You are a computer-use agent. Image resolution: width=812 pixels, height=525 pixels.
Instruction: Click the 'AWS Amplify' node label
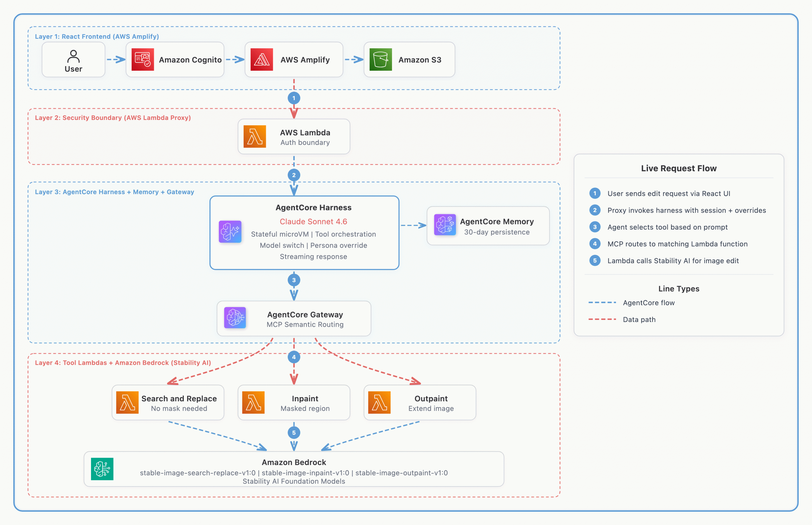click(x=305, y=60)
